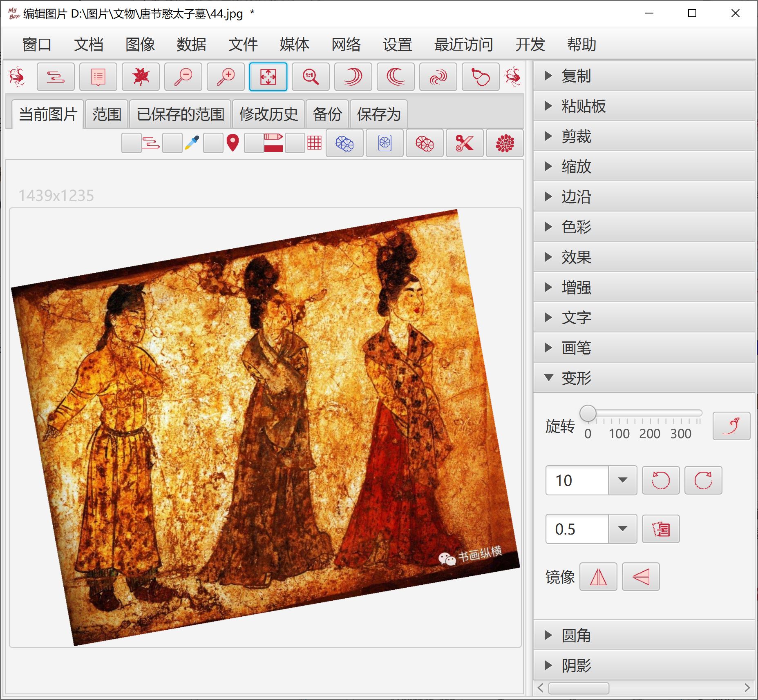Open the 文档 menu

88,45
